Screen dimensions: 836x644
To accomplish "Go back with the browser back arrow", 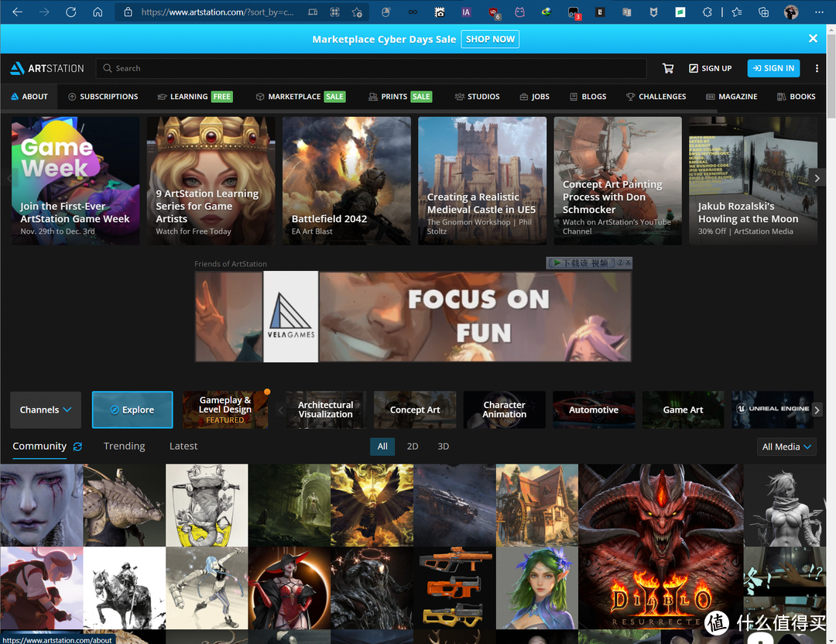I will [x=17, y=12].
